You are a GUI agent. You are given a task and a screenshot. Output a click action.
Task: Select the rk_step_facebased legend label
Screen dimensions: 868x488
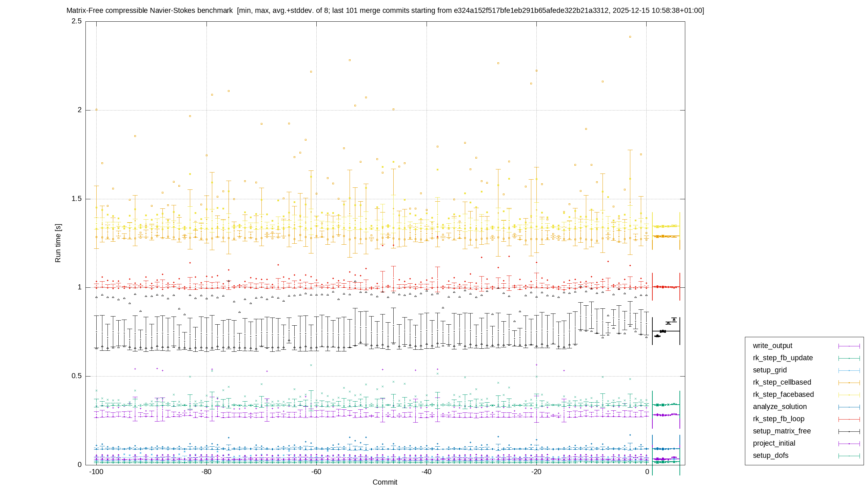[x=783, y=394]
